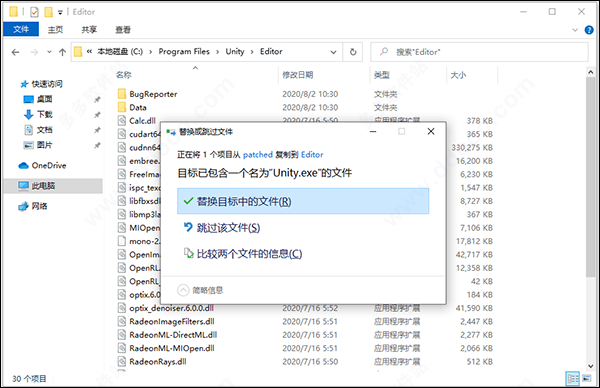
Task: Open recent locations dropdown arrow
Action: pyautogui.click(x=49, y=52)
